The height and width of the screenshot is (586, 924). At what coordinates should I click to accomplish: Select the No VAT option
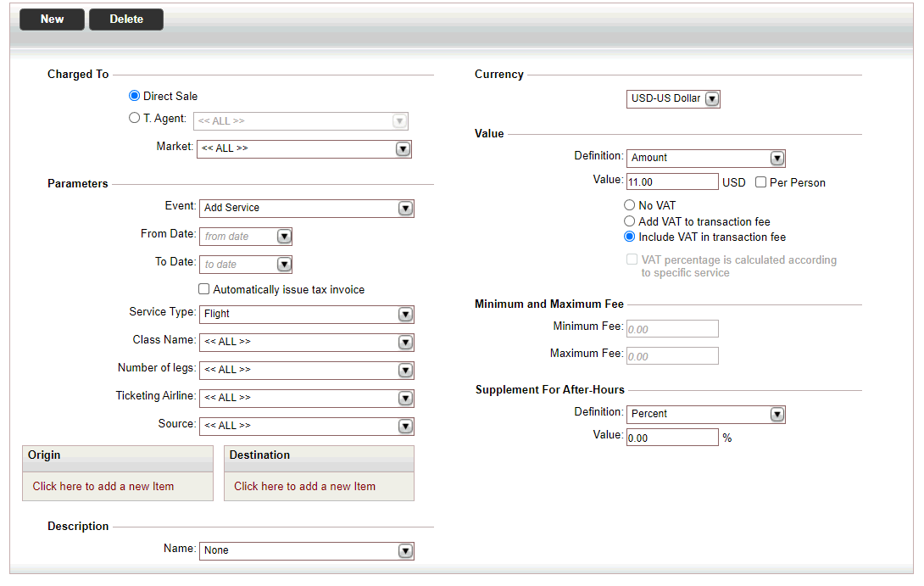[629, 205]
